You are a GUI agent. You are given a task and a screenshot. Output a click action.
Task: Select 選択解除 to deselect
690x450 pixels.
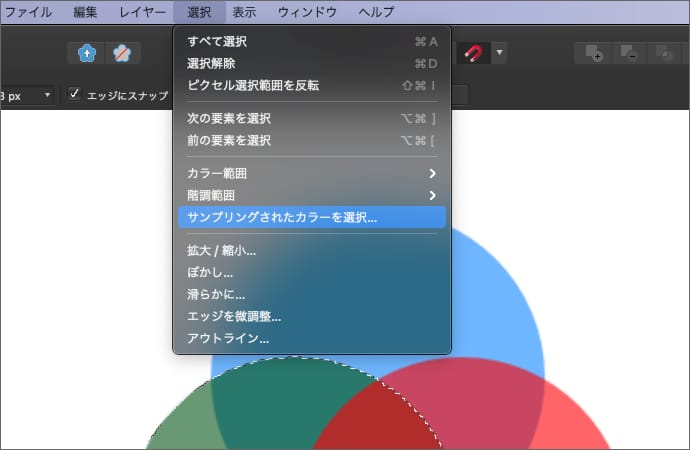[x=311, y=64]
